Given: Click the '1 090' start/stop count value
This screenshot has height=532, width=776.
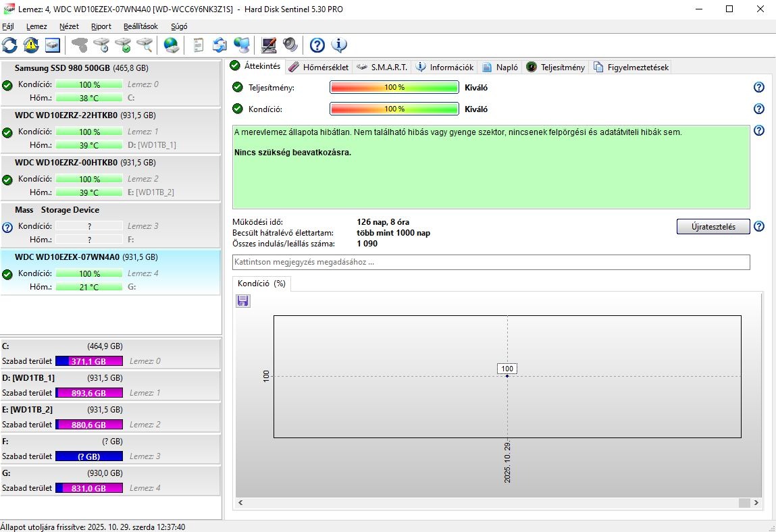Looking at the screenshot, I should [x=367, y=244].
